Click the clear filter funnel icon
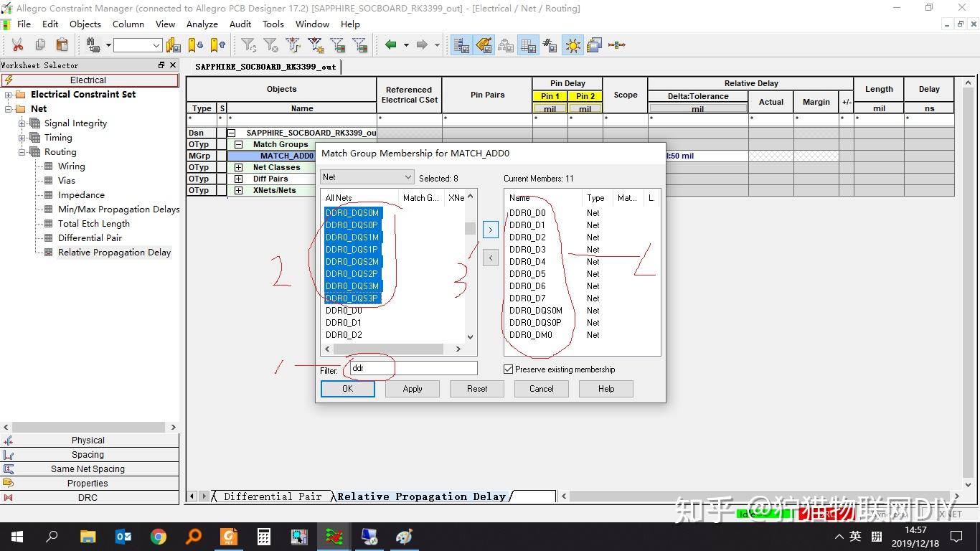The height and width of the screenshot is (551, 980). click(x=270, y=45)
